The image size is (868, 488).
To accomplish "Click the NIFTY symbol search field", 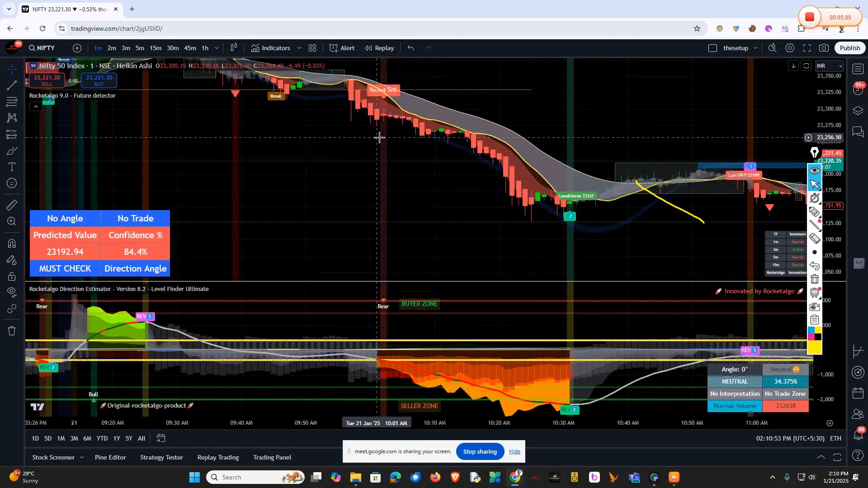I will pyautogui.click(x=42, y=48).
